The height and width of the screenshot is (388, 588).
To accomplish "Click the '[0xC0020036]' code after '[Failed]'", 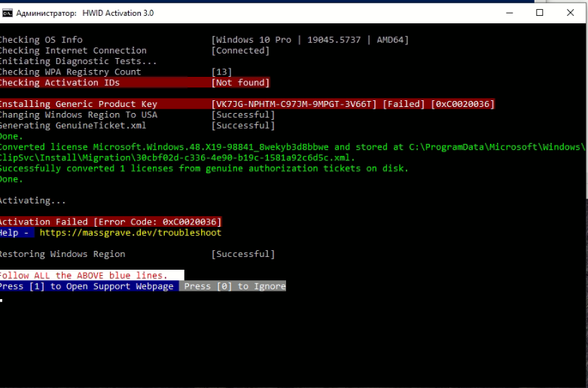I will point(463,104).
